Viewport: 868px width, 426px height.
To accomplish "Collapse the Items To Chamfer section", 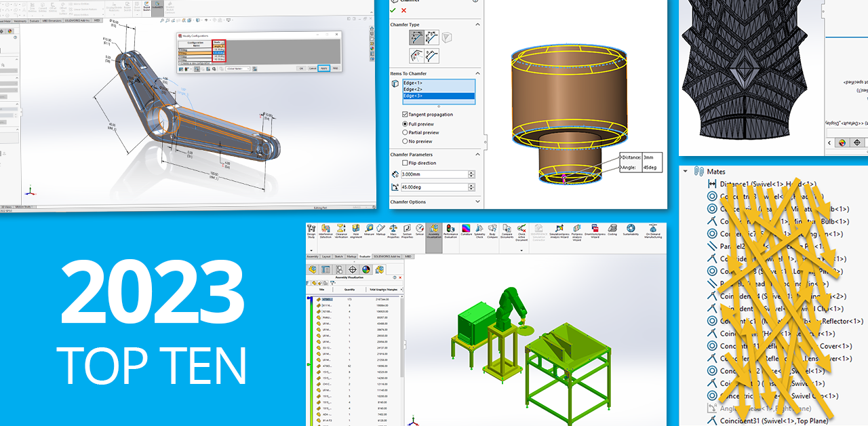I will tap(478, 72).
